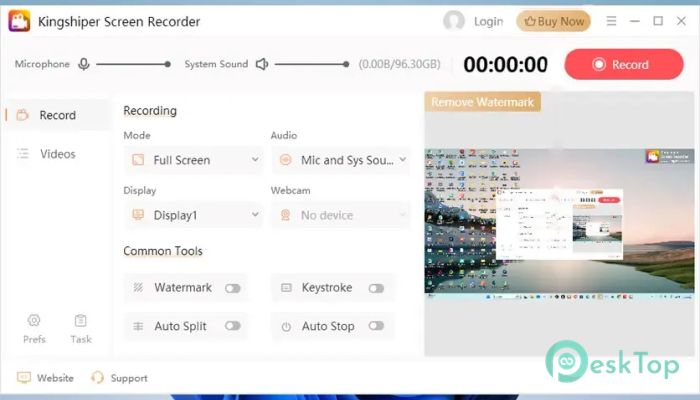Open Prefs gear icon

pos(34,320)
